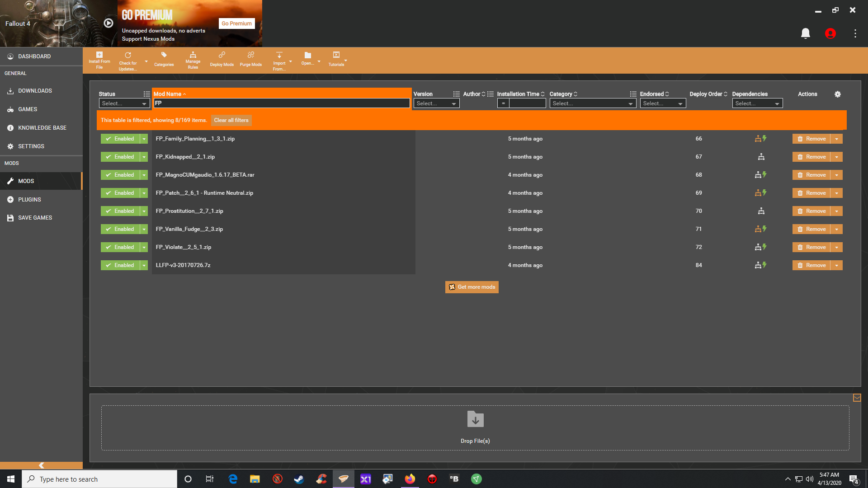Sort by Deploy Order column header
This screenshot has width=868, height=488.
point(708,94)
